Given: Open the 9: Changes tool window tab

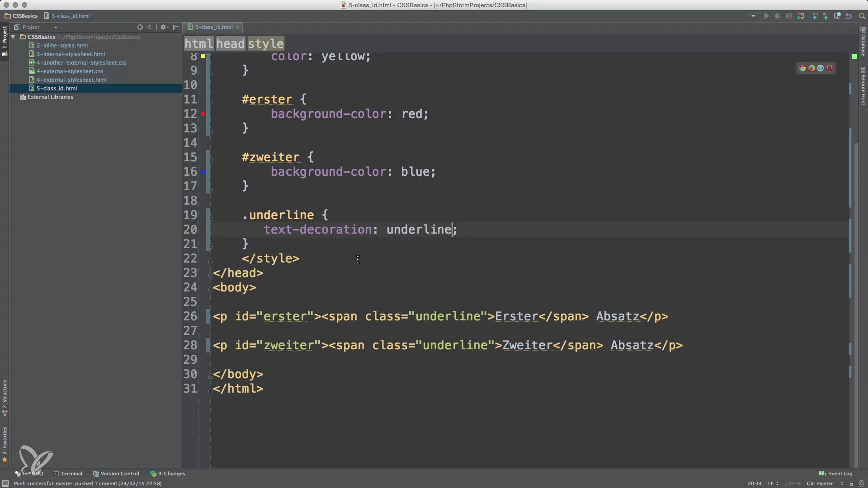Looking at the screenshot, I should point(168,474).
